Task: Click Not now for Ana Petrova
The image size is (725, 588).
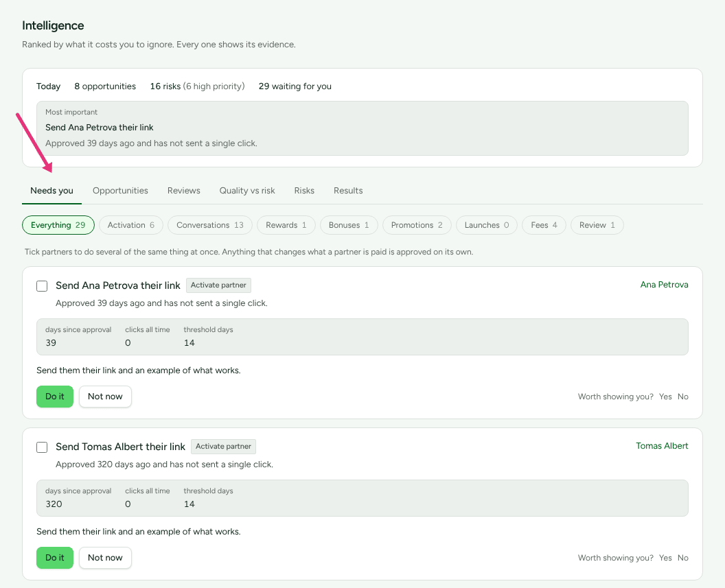Action: [106, 397]
